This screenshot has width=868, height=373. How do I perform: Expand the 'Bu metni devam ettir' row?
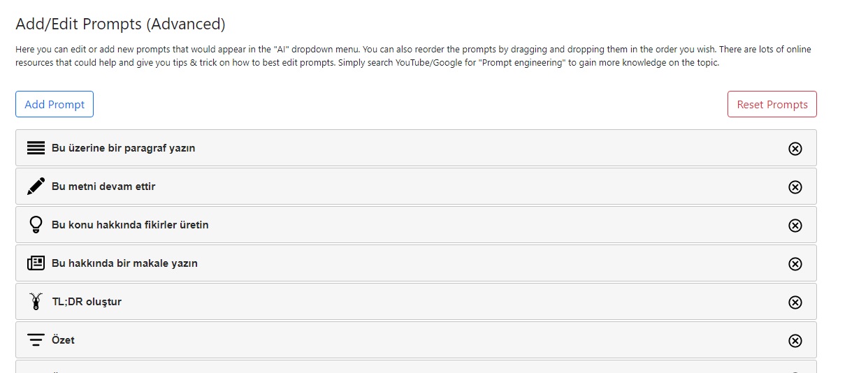tap(416, 186)
